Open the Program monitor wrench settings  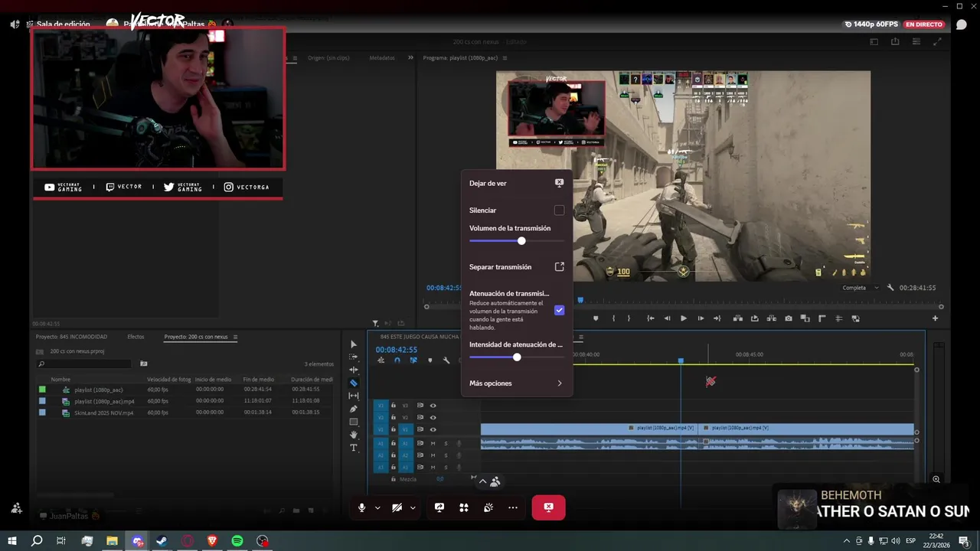pyautogui.click(x=890, y=288)
